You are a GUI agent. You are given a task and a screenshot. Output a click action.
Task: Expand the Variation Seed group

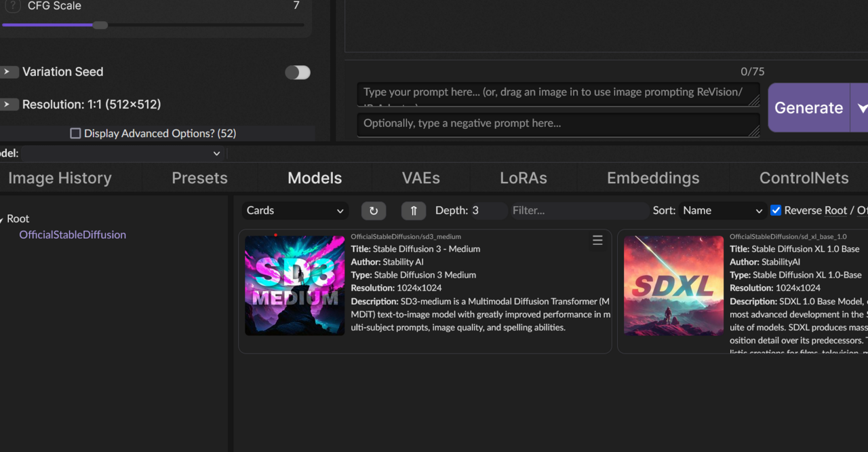[x=9, y=72]
